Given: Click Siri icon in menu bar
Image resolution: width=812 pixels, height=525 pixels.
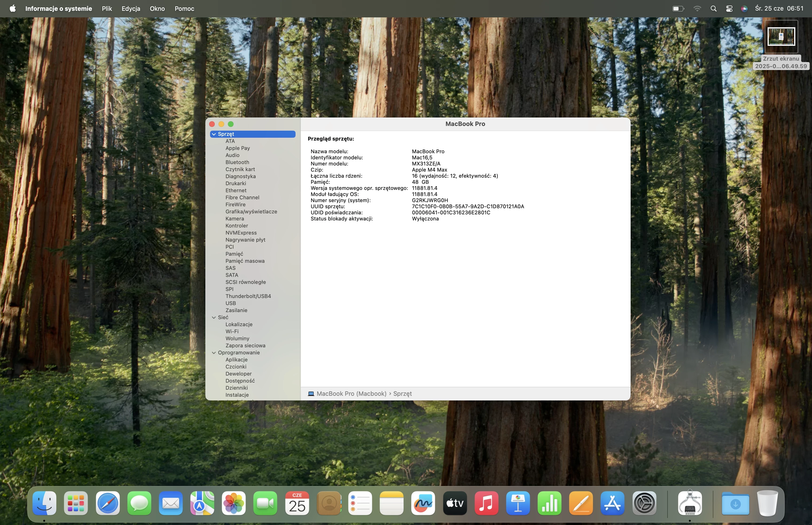Looking at the screenshot, I should 745,8.
